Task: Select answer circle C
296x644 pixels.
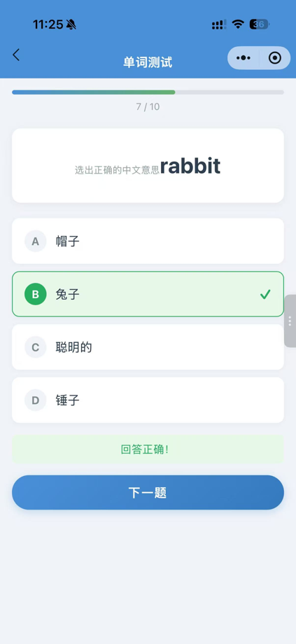Action: (35, 347)
